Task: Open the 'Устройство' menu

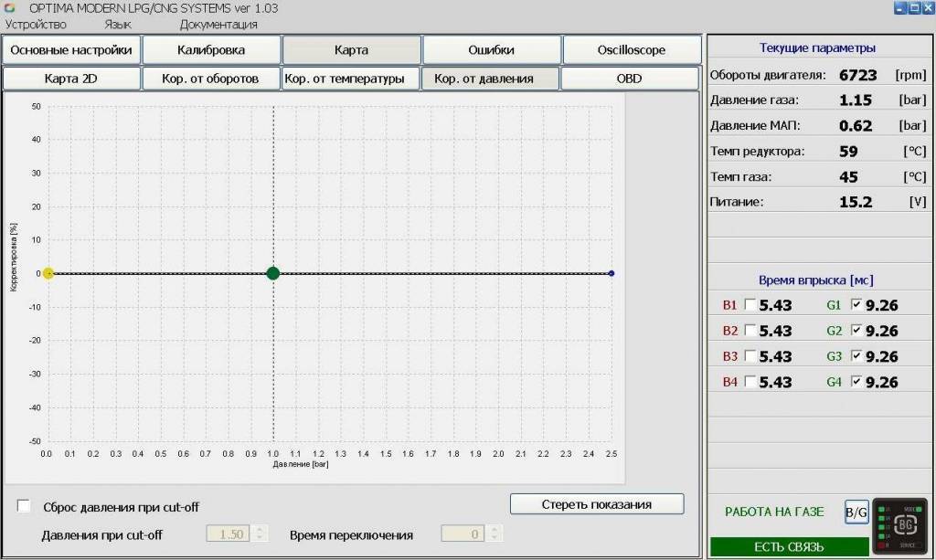Action: 35,25
